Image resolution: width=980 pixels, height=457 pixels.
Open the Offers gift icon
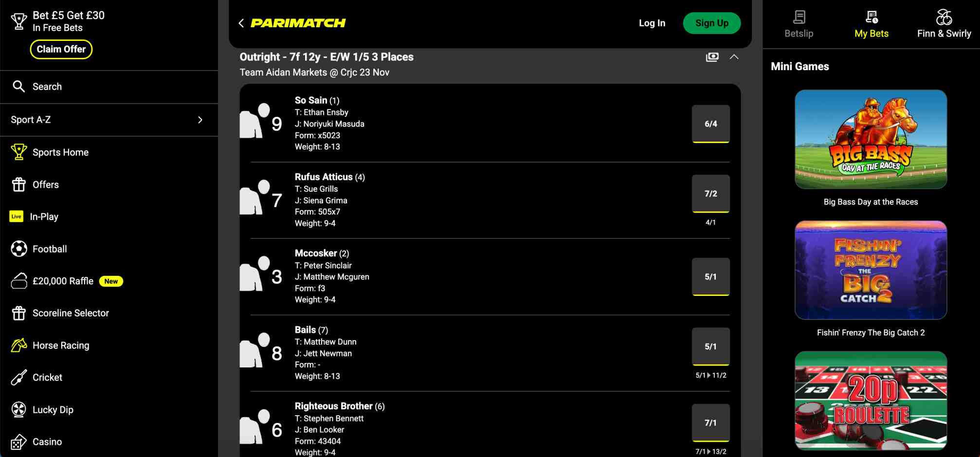18,184
